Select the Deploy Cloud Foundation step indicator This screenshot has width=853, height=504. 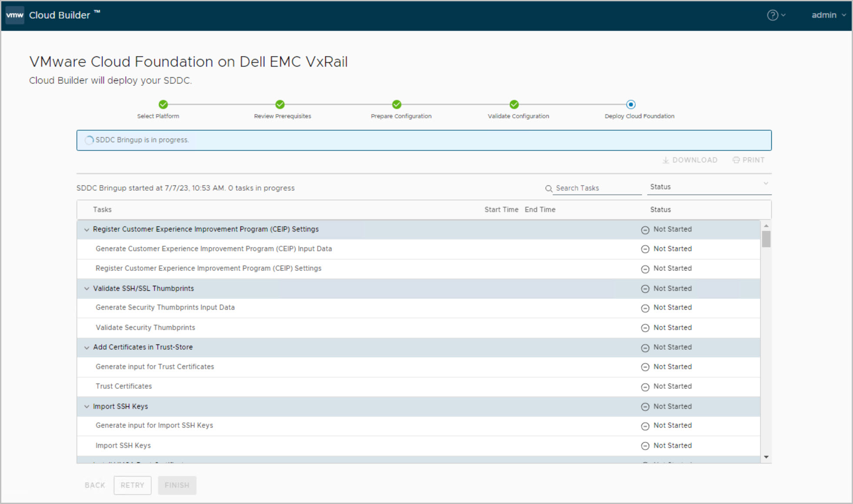click(x=631, y=105)
